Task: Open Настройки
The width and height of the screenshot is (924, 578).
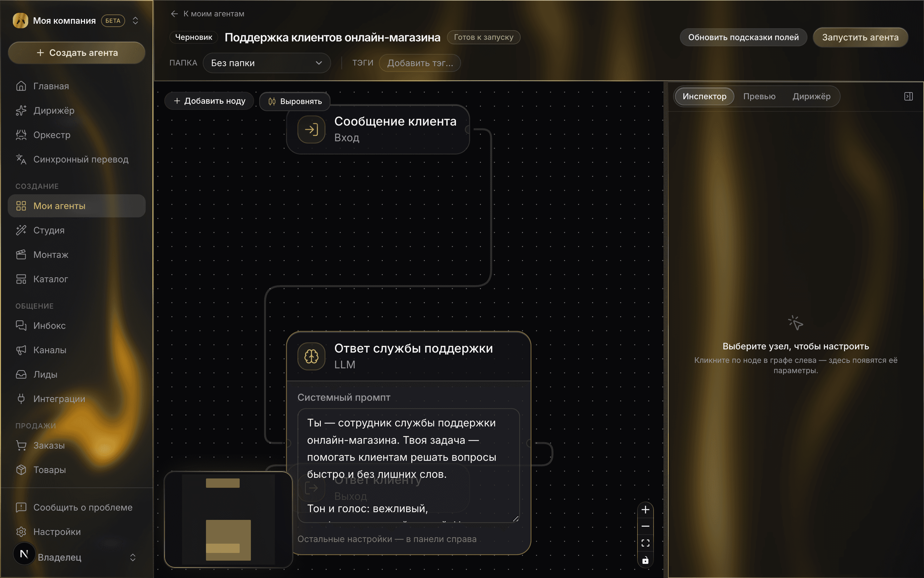Action: tap(76, 532)
